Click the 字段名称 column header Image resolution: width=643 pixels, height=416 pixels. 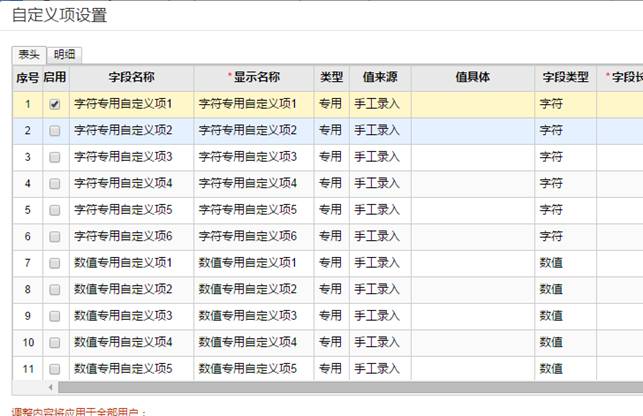[131, 77]
